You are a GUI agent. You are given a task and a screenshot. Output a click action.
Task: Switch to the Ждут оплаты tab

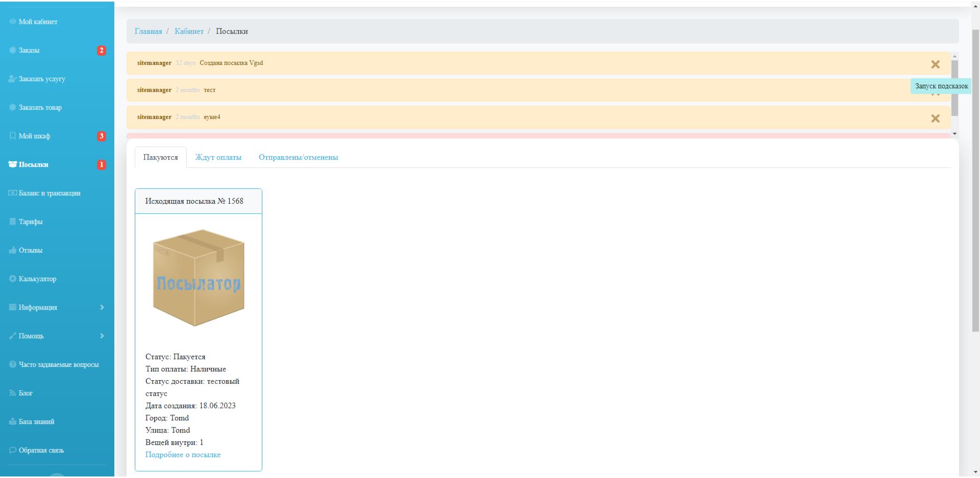click(x=218, y=157)
